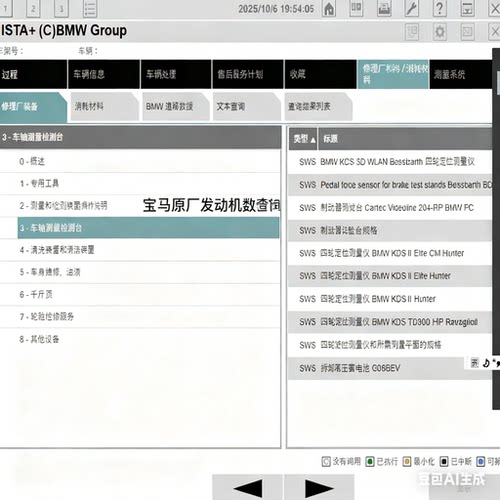Select tree item 4 清洗装置

[x=140, y=250]
